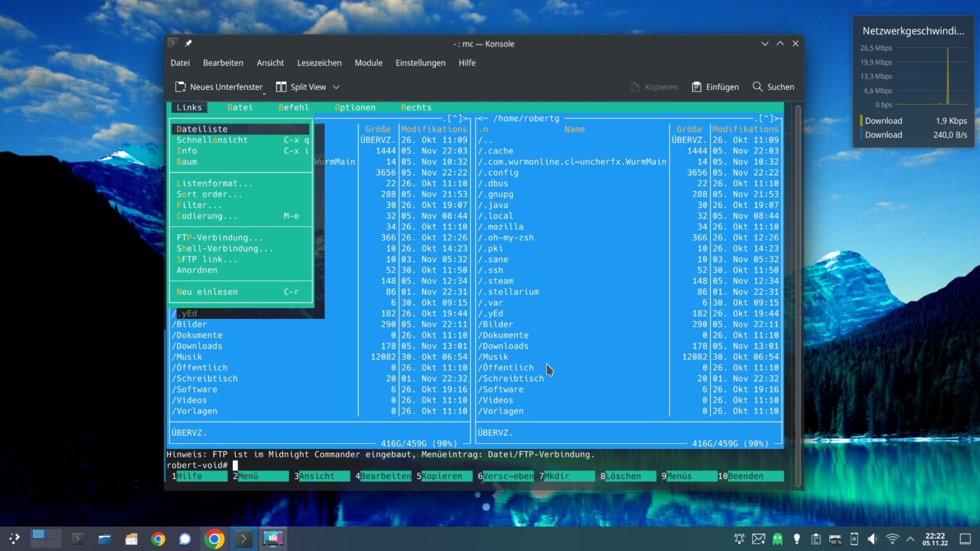Click the Einfügen toolbar button
The height and width of the screenshot is (551, 980).
click(x=715, y=87)
